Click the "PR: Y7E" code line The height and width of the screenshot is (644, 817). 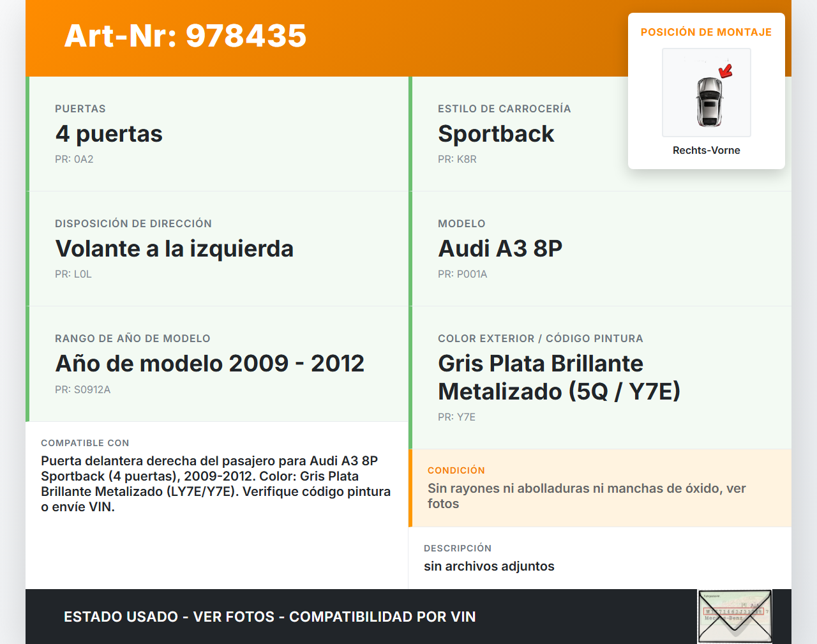click(x=456, y=417)
